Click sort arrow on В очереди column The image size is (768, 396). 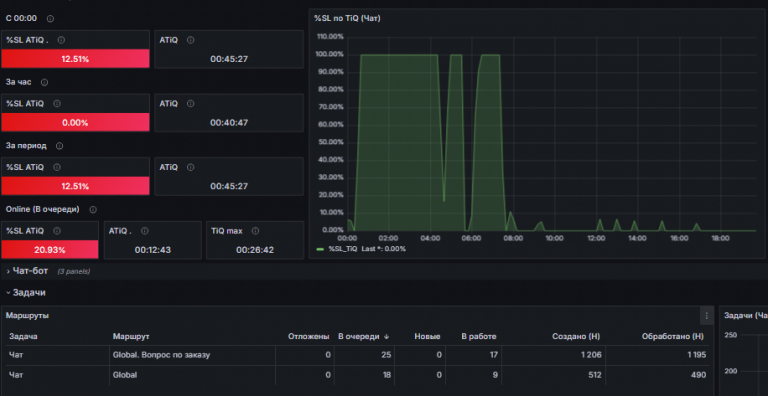point(386,337)
